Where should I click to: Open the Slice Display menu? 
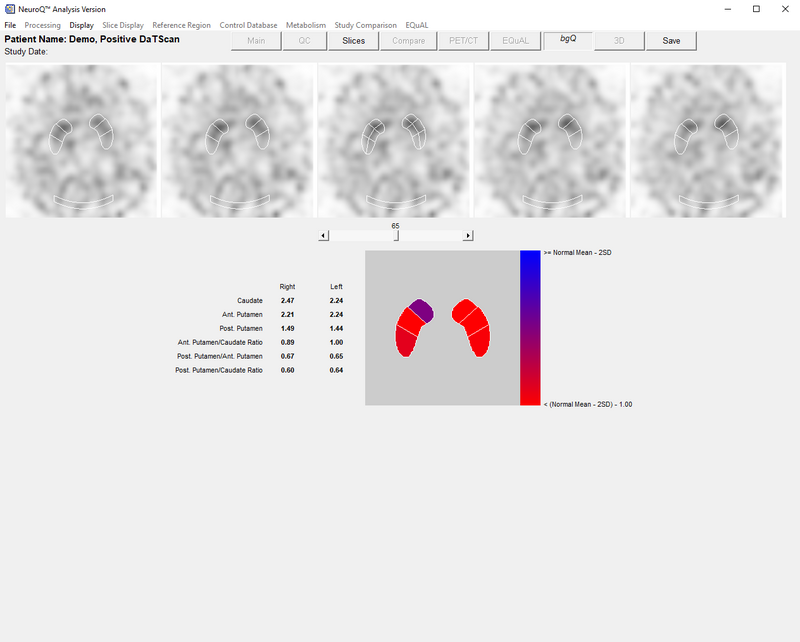coord(122,24)
